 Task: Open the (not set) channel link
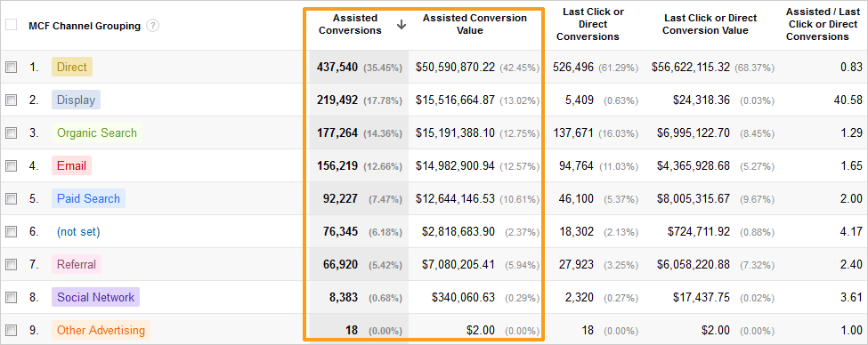(x=78, y=232)
